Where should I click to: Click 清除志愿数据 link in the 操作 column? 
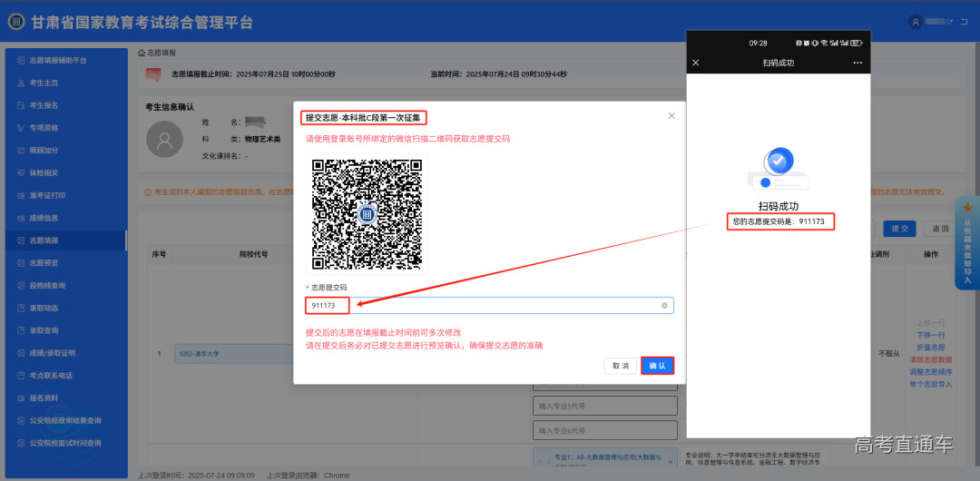[x=931, y=360]
